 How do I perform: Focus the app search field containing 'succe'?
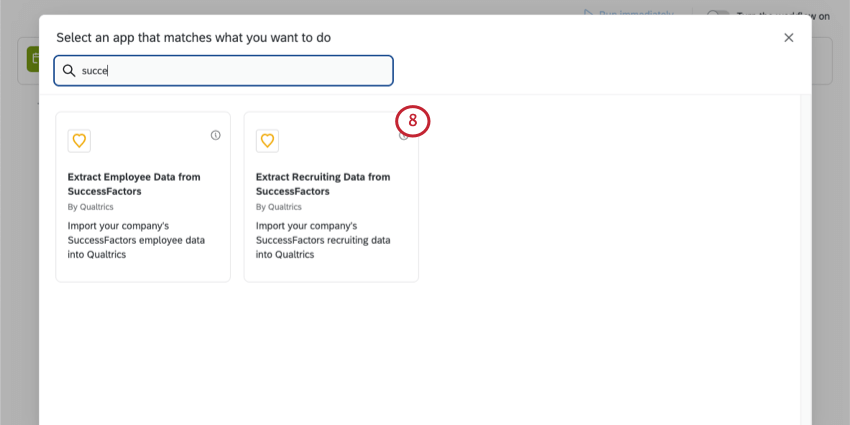click(223, 70)
